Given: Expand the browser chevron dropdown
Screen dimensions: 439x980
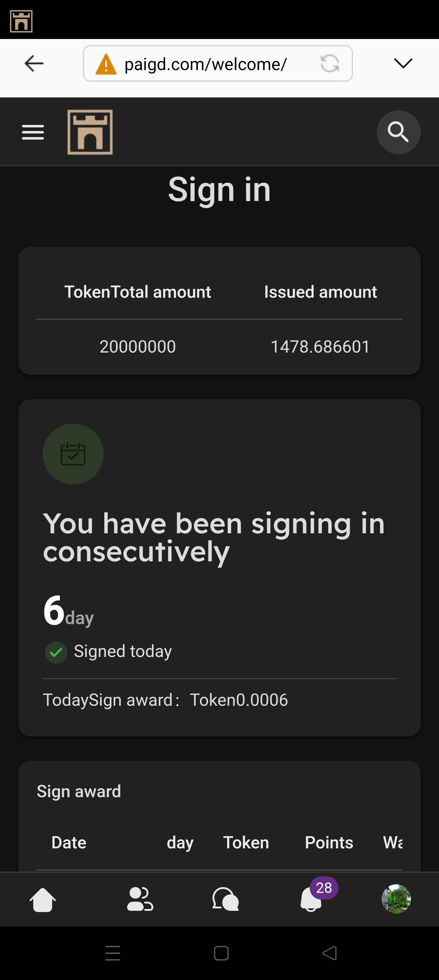Looking at the screenshot, I should coord(403,63).
